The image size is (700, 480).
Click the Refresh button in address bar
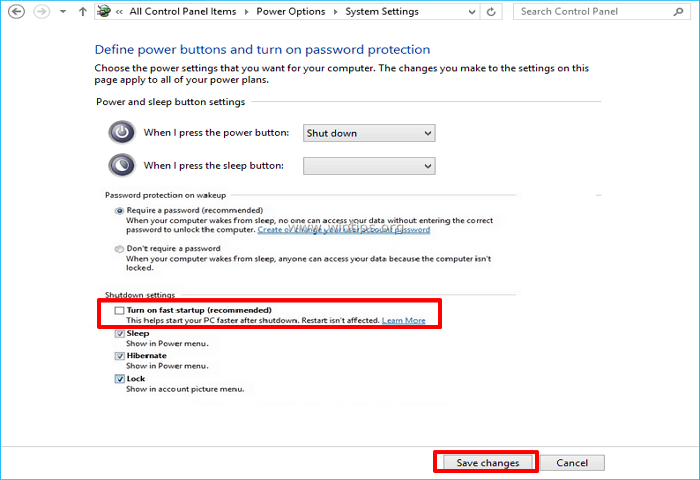tap(491, 12)
